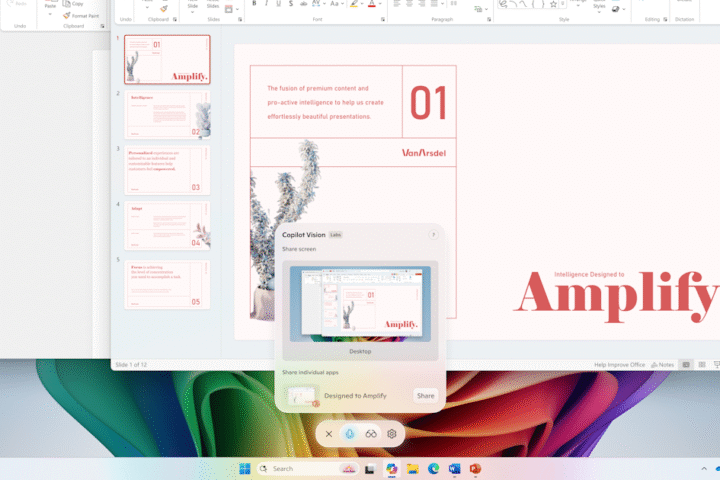
Task: Click Help Improve Office in status bar
Action: pos(619,365)
